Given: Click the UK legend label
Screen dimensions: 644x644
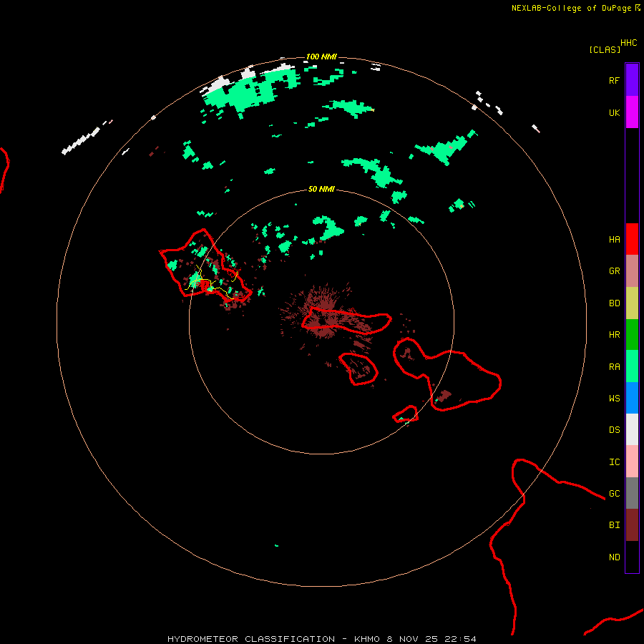Looking at the screenshot, I should click(x=615, y=113).
